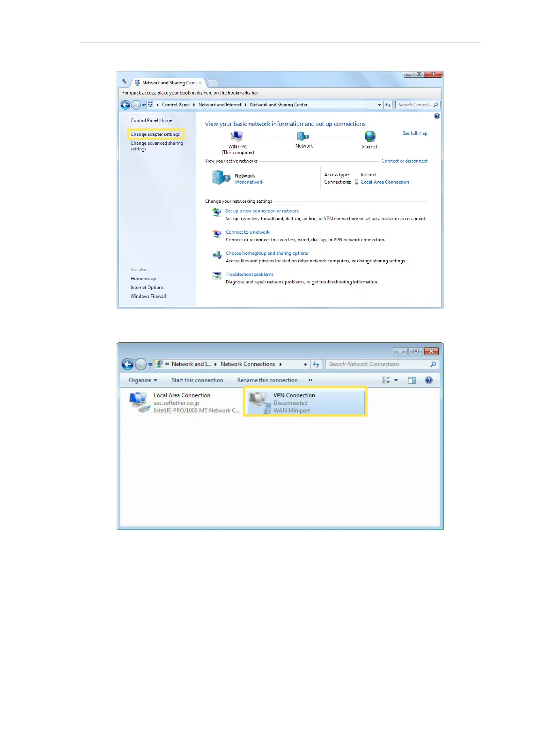The image size is (560, 741).
Task: Click Control Panel breadcrumb item
Action: [176, 105]
